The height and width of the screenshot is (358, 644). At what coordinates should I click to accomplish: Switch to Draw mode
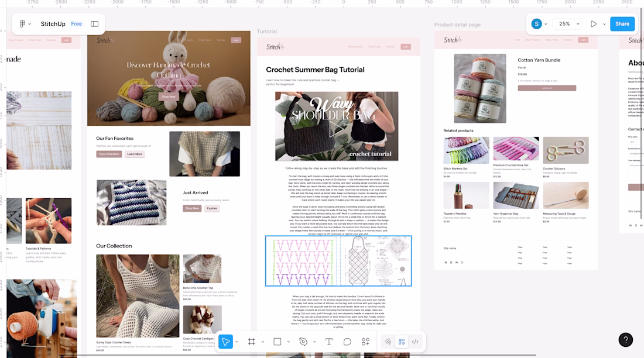point(387,342)
